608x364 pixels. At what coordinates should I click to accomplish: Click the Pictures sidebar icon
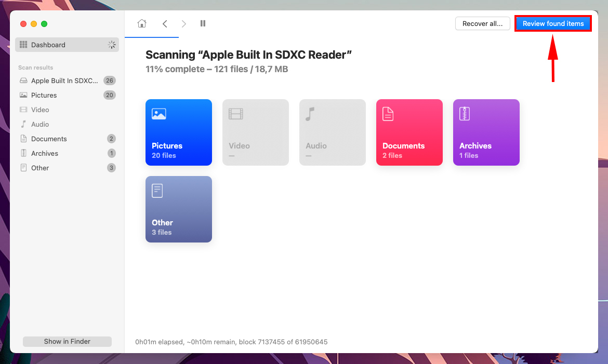pos(23,95)
